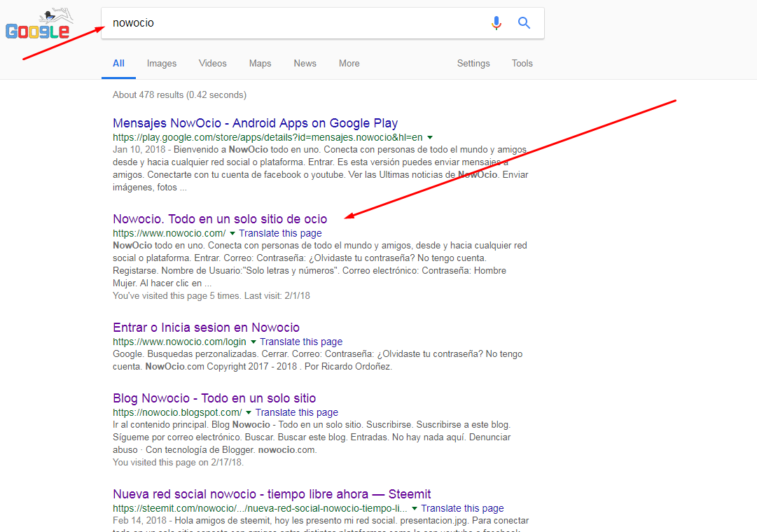
Task: Click the green https://www.nowocio.com/ URL text
Action: click(x=169, y=233)
